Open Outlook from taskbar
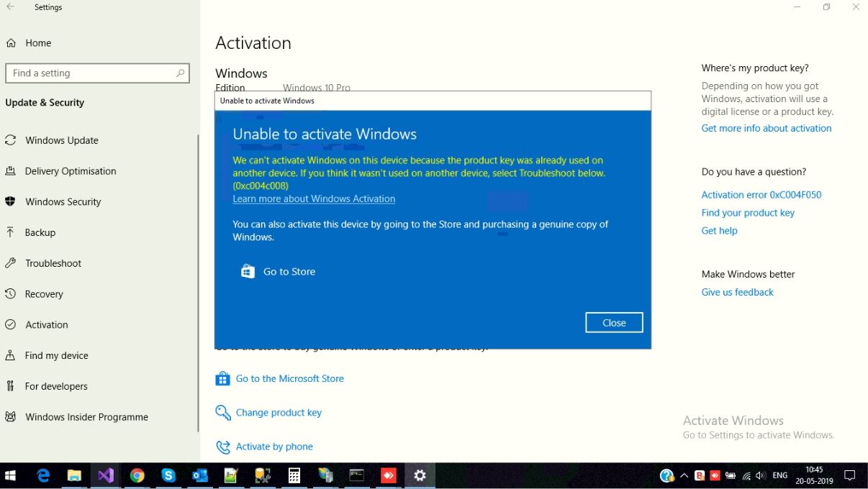This screenshot has width=868, height=489. pos(199,476)
